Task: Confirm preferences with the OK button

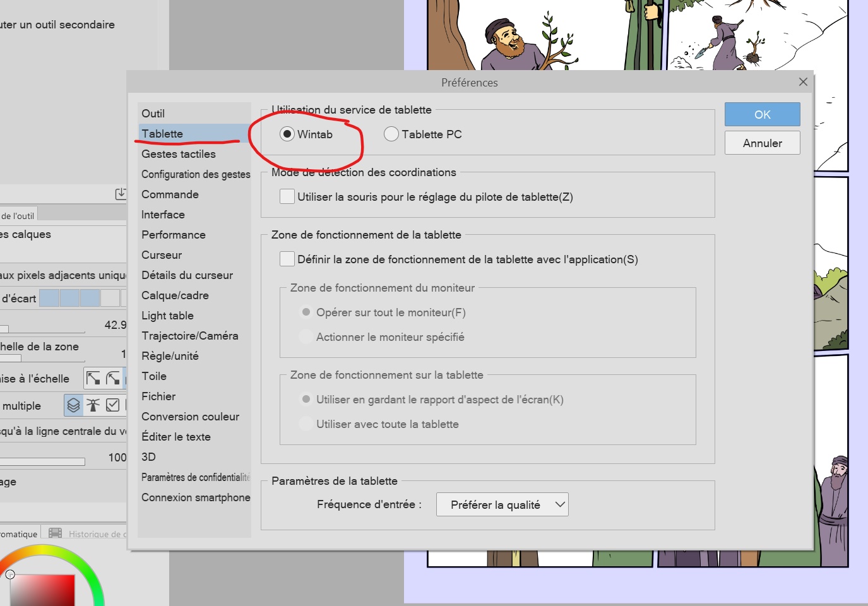Action: (x=763, y=114)
